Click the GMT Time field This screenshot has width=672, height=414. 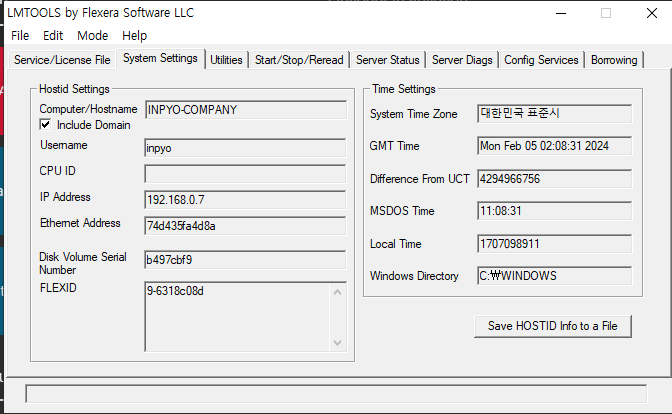(x=555, y=146)
